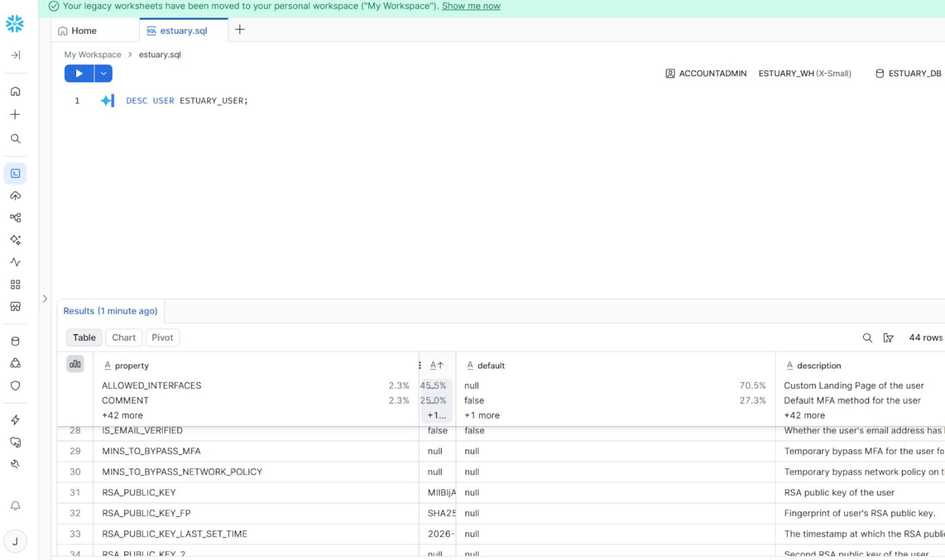945x560 pixels.
Task: Select the Projects worksheet icon in sidebar
Action: (x=15, y=174)
